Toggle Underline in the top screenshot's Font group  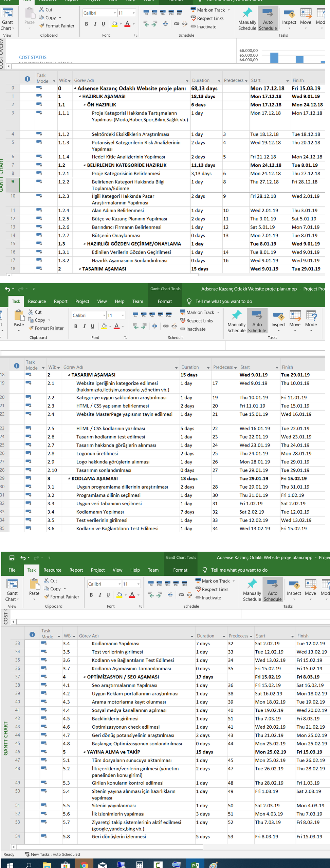pos(103,24)
